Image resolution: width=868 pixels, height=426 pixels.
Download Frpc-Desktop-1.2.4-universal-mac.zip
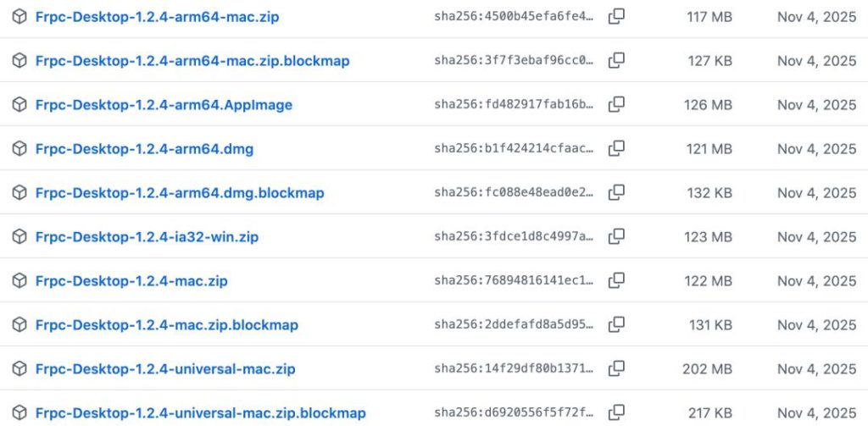click(165, 369)
